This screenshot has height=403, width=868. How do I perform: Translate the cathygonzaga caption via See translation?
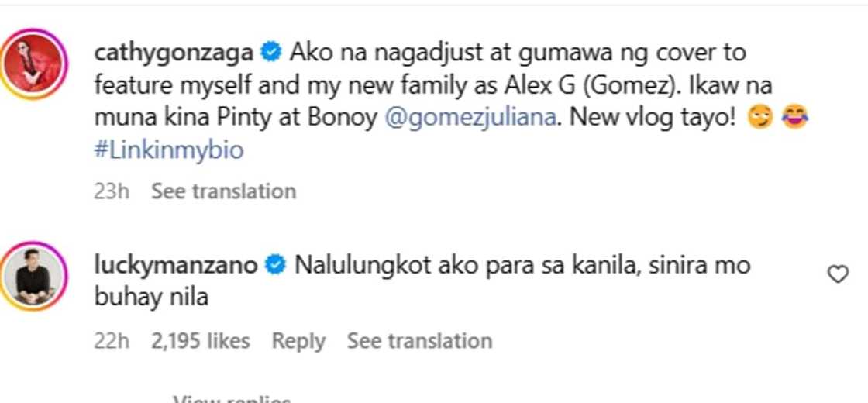[x=223, y=191]
